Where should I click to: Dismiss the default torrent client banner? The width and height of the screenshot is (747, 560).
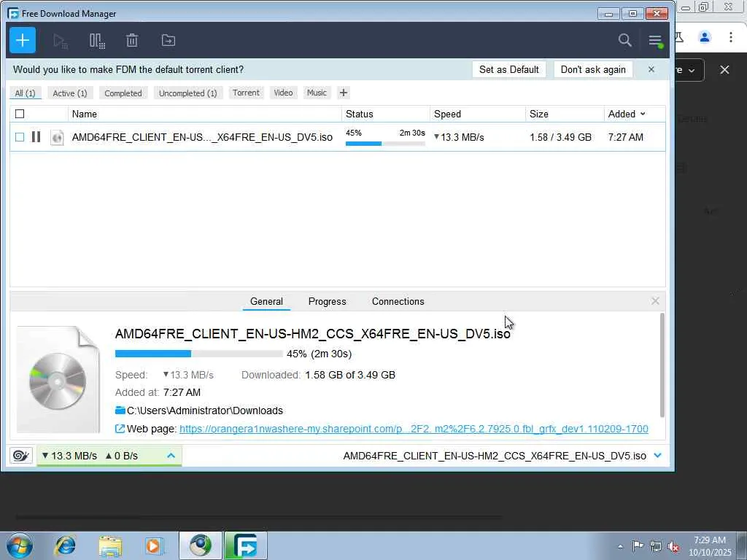coord(651,69)
